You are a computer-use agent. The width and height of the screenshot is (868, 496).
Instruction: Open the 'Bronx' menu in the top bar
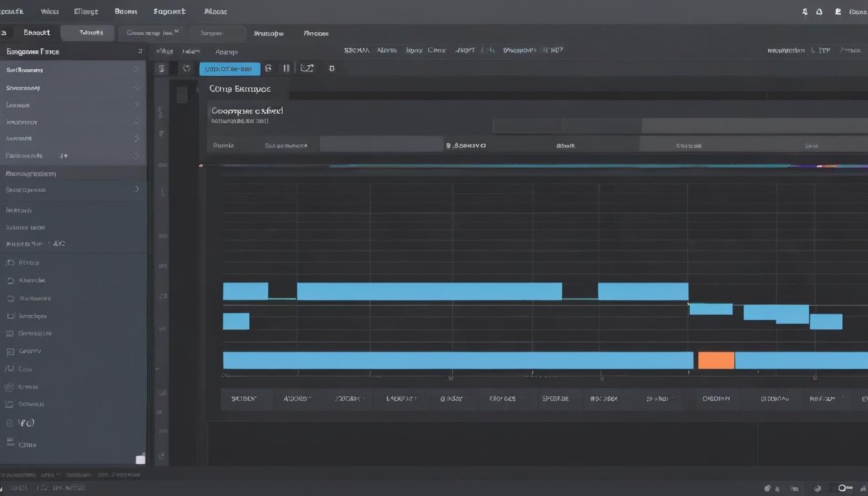(125, 12)
